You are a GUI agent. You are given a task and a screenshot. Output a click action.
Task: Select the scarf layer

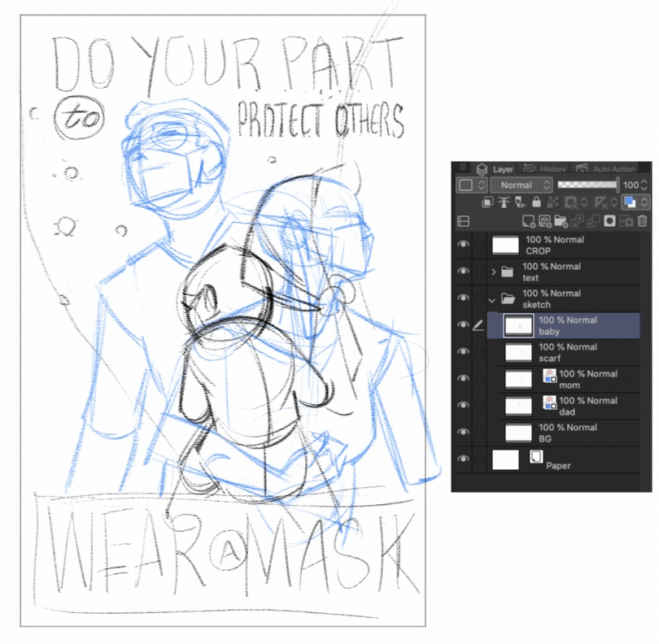point(564,352)
